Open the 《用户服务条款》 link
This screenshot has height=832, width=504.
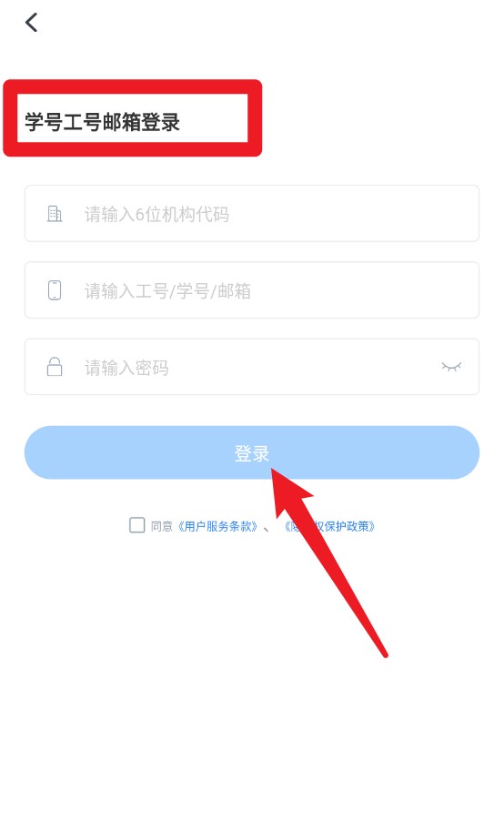click(217, 526)
